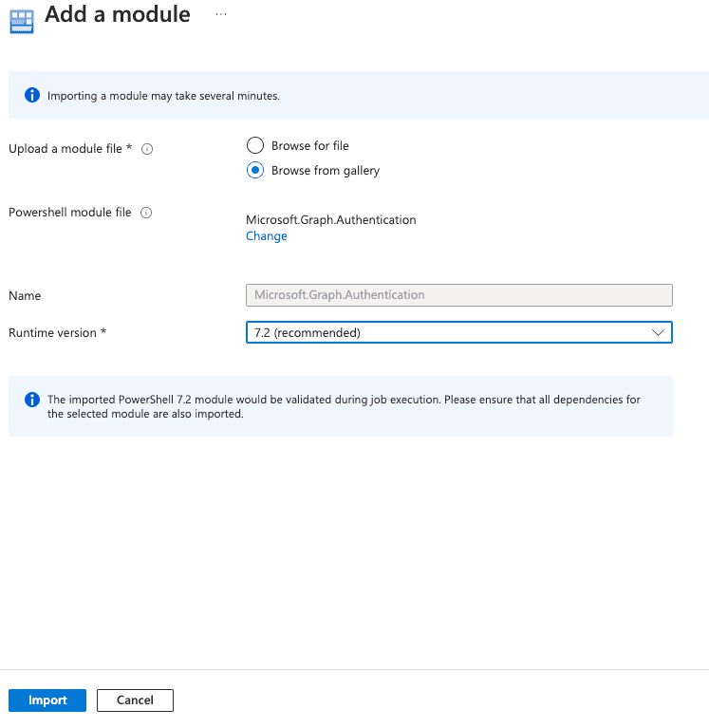Click the Import button
The width and height of the screenshot is (709, 728).
tap(47, 700)
